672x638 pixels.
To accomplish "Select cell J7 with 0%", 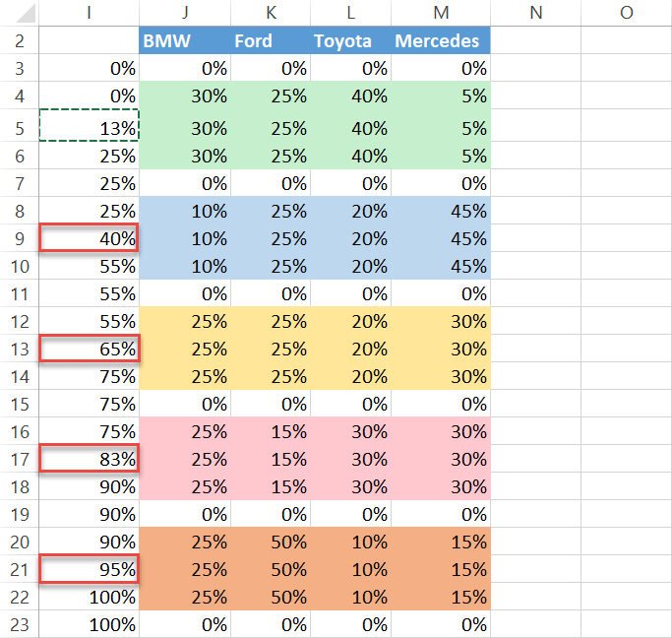I will coord(185,183).
